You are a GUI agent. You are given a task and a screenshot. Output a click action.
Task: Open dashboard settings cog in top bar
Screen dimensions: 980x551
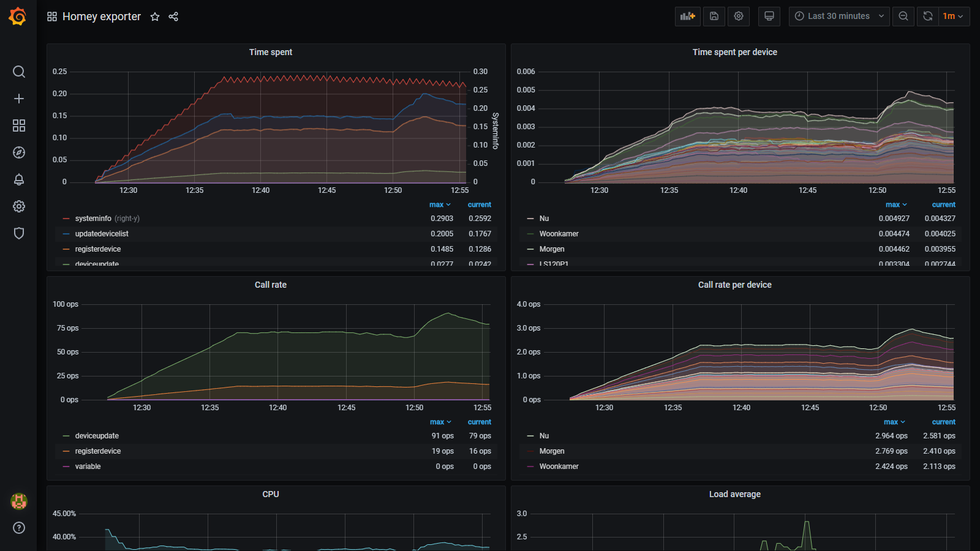[x=739, y=17]
